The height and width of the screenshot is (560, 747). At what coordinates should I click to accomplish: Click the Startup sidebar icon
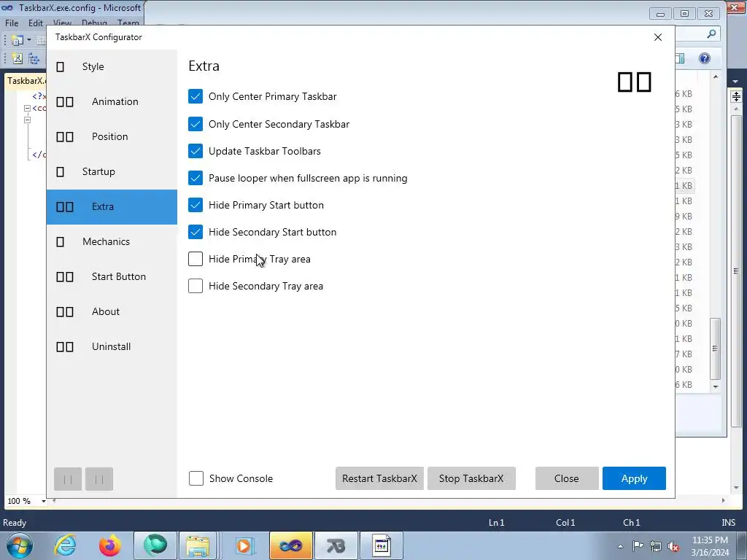pos(60,172)
